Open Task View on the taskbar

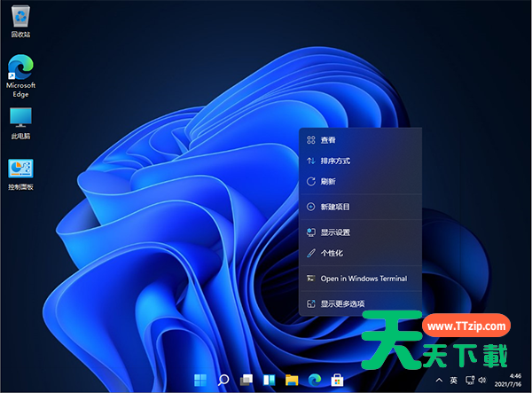point(246,380)
